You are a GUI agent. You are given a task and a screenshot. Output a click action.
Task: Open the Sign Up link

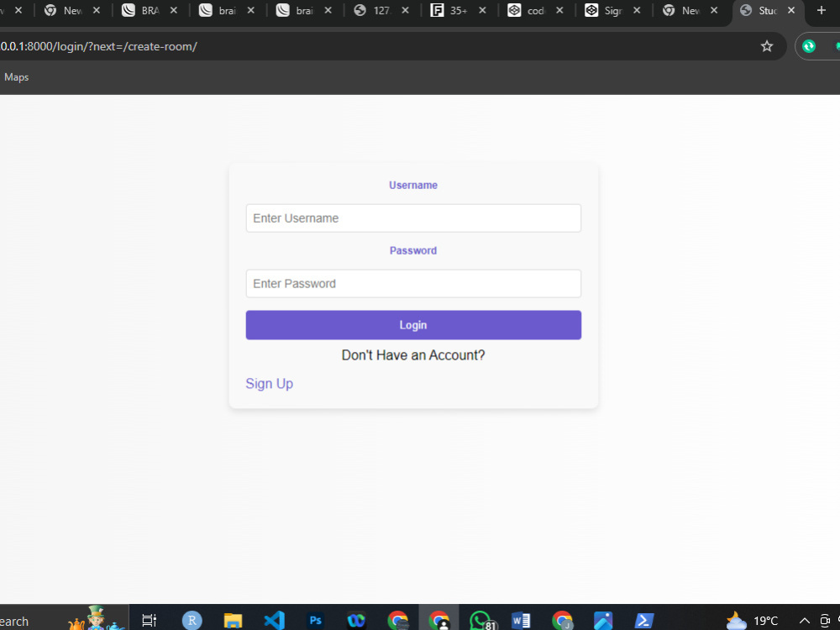coord(269,384)
